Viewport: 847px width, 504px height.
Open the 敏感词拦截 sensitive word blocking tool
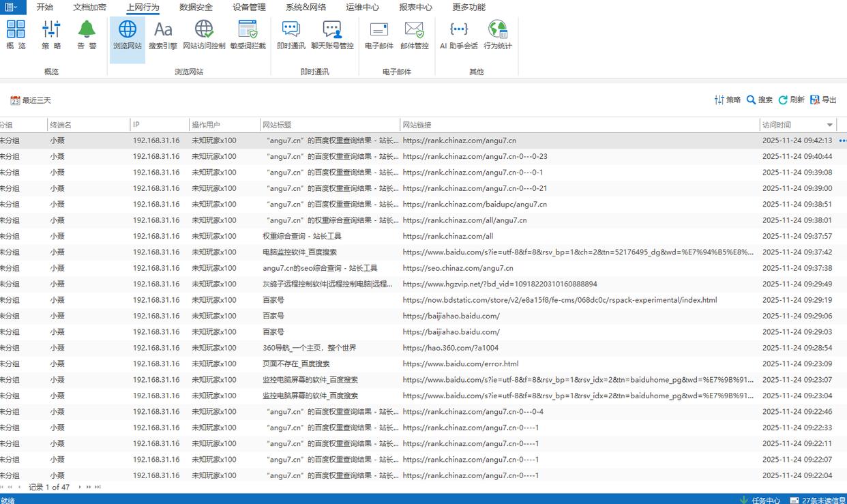coord(248,35)
